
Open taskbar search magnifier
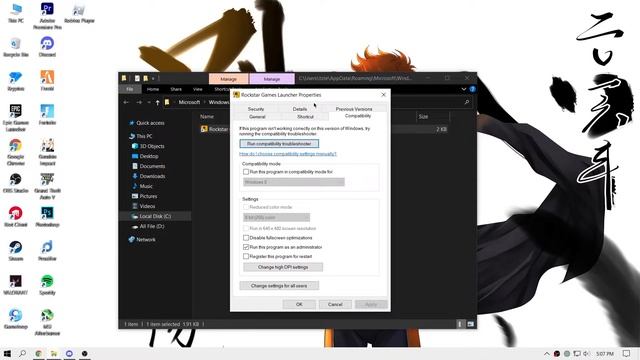point(22,353)
